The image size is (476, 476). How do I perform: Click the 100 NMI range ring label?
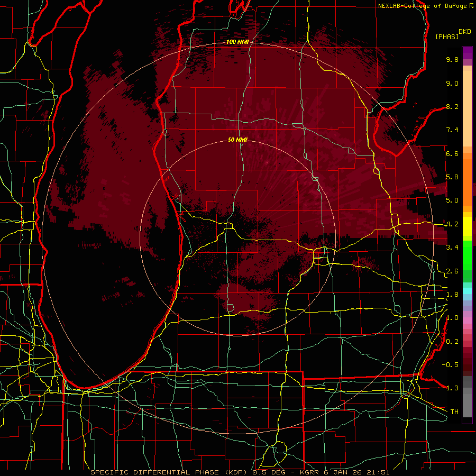[x=237, y=42]
